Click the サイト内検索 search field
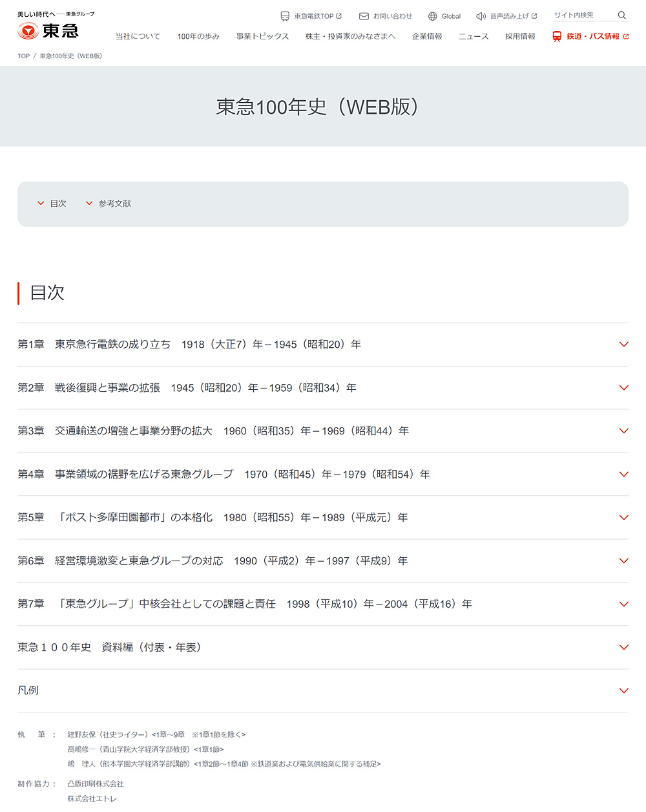The width and height of the screenshot is (646, 812). 581,16
